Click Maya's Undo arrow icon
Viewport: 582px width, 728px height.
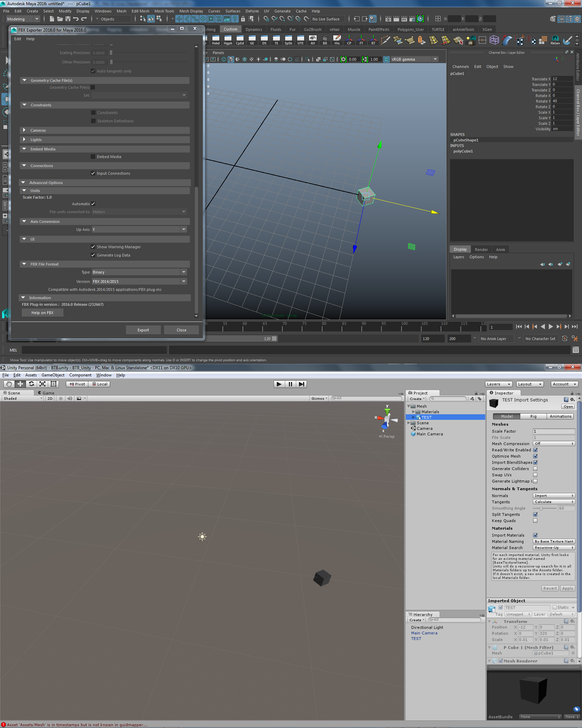[x=76, y=19]
